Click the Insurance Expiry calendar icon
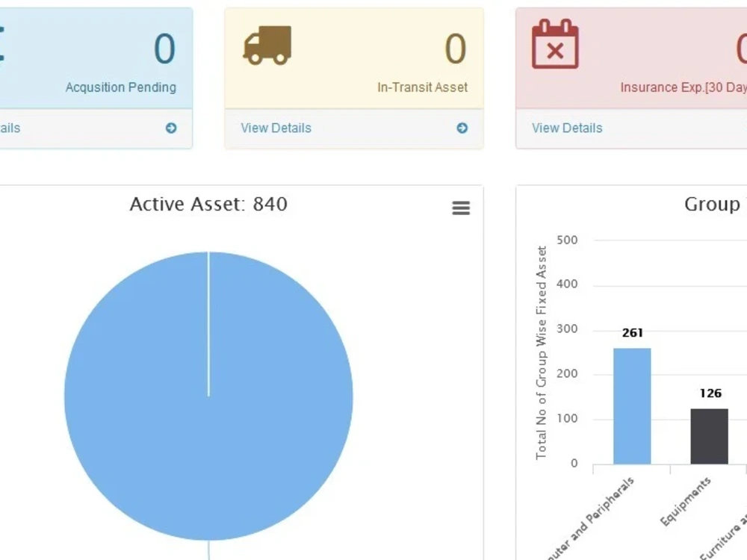Screen dimensions: 747x560 pyautogui.click(x=555, y=44)
